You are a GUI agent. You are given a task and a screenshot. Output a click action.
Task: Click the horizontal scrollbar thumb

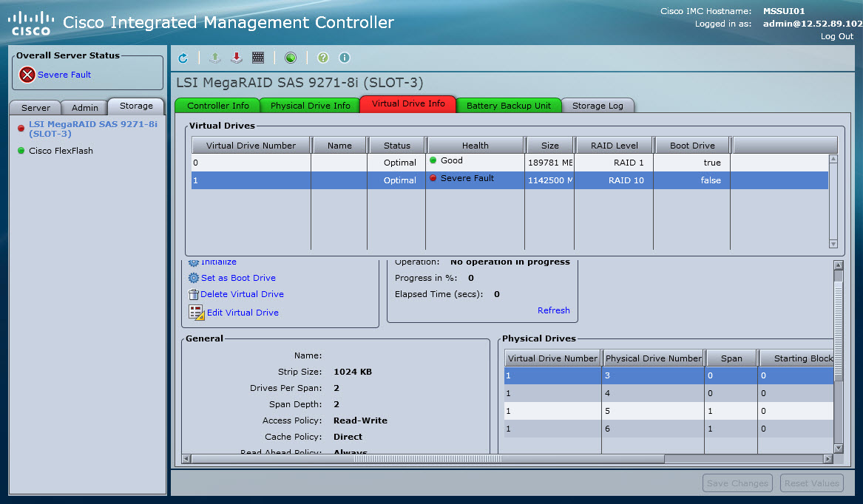coord(427,458)
